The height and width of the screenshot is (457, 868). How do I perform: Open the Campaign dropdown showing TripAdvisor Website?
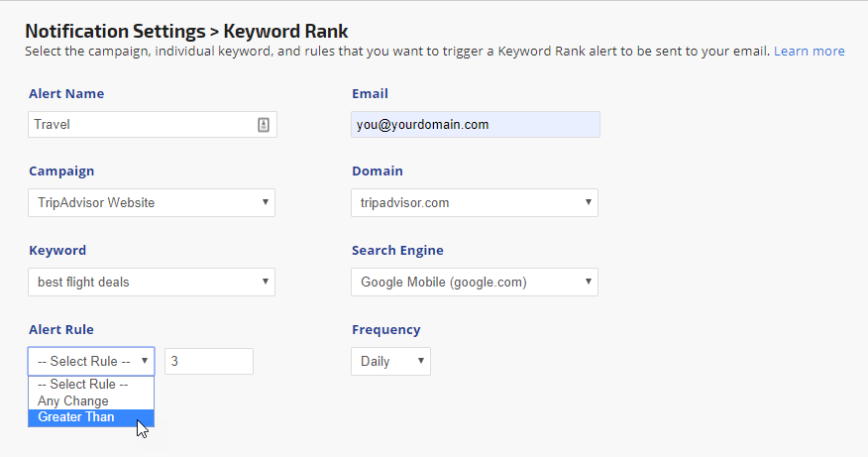pos(152,202)
